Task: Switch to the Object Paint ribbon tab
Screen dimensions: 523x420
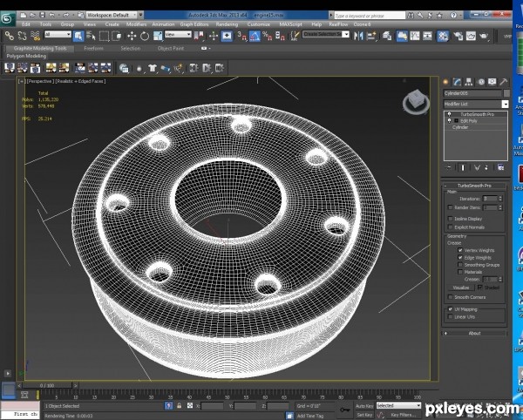Action: point(171,48)
